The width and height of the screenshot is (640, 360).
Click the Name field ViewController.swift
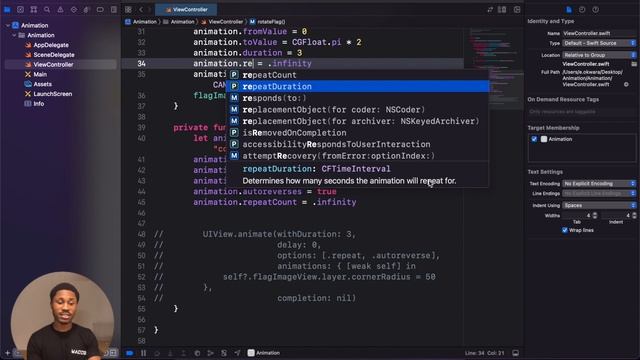599,33
